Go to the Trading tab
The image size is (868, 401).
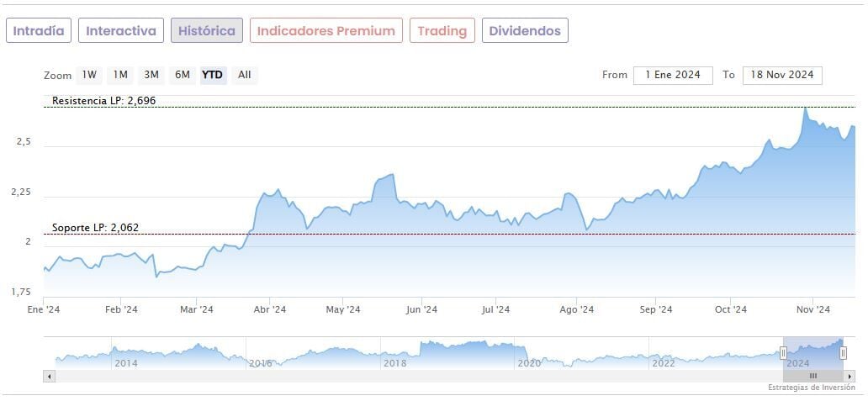pos(442,31)
